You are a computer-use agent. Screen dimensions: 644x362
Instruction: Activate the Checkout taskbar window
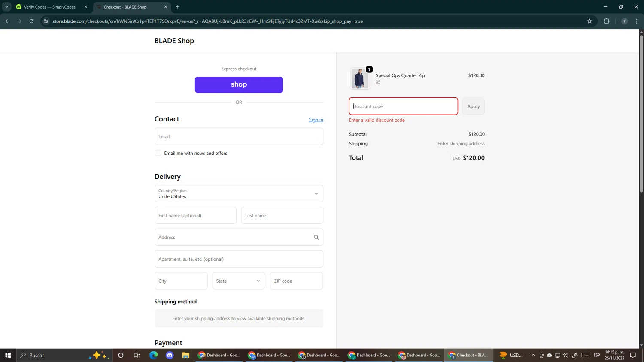click(x=468, y=355)
